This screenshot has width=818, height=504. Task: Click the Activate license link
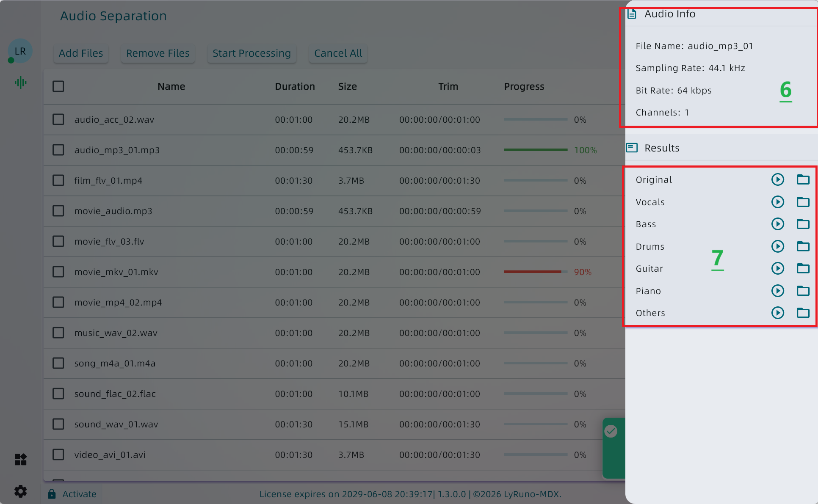(79, 494)
